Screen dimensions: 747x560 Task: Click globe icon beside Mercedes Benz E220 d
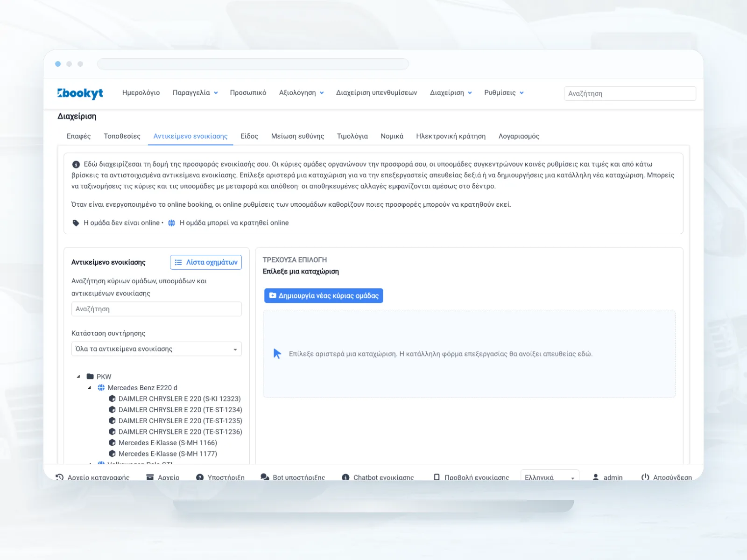pyautogui.click(x=101, y=388)
